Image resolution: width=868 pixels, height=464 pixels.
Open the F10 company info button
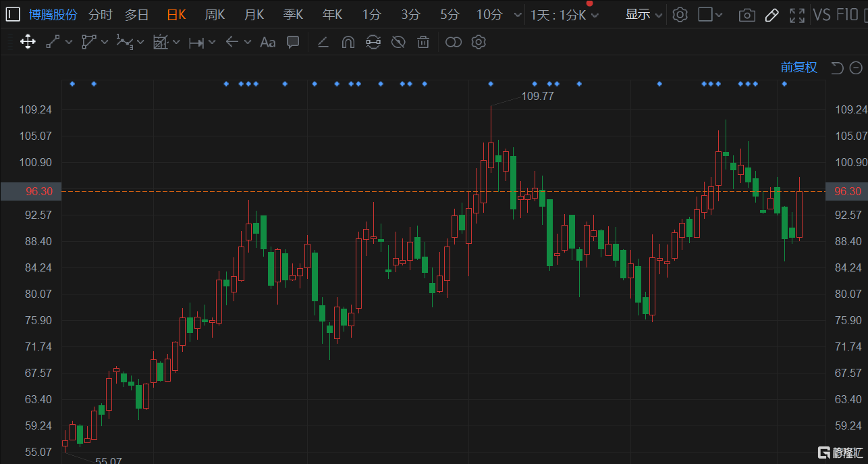(x=848, y=15)
